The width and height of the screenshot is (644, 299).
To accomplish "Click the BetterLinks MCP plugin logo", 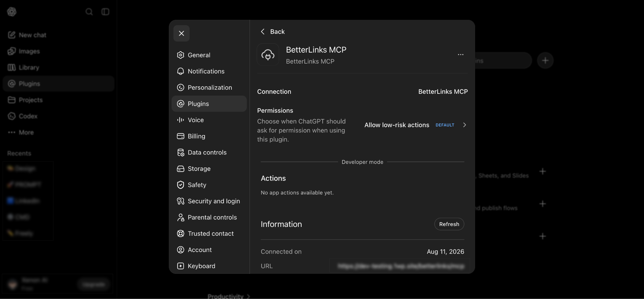I will [x=268, y=55].
